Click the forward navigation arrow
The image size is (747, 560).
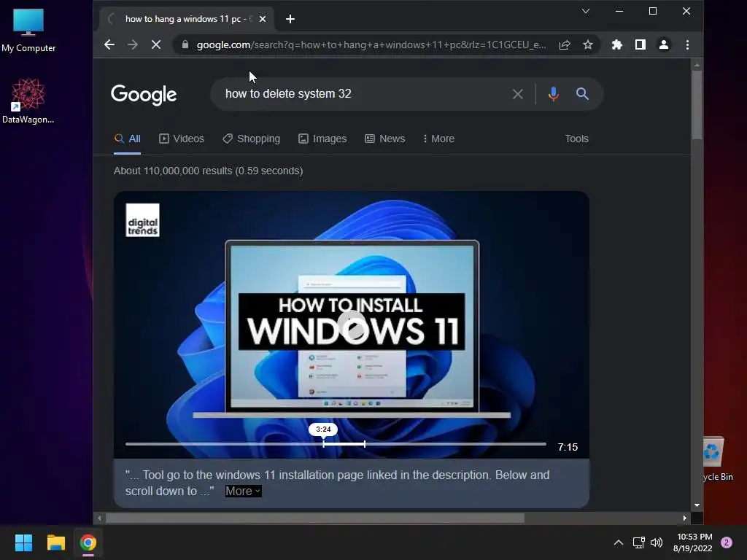[x=133, y=44]
